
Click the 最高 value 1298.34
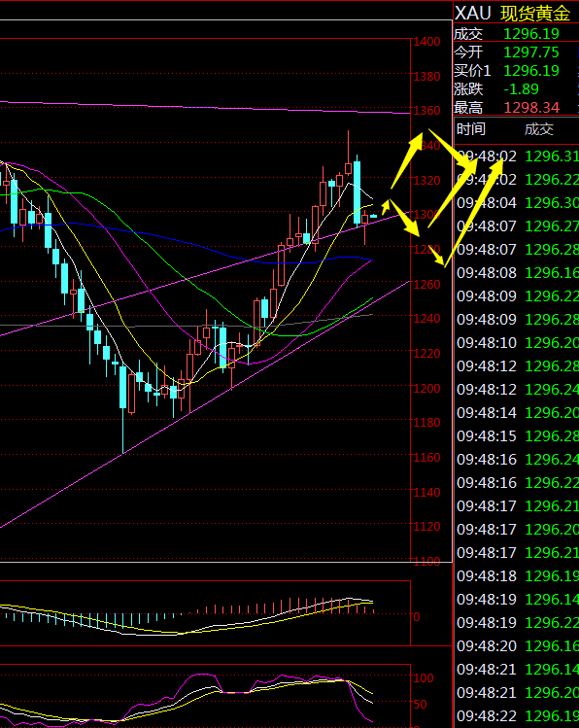point(531,108)
